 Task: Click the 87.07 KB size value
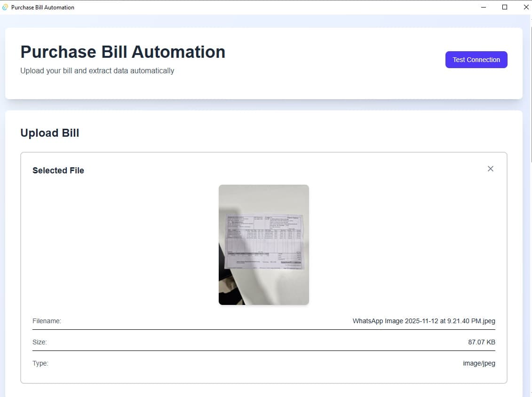pyautogui.click(x=481, y=343)
